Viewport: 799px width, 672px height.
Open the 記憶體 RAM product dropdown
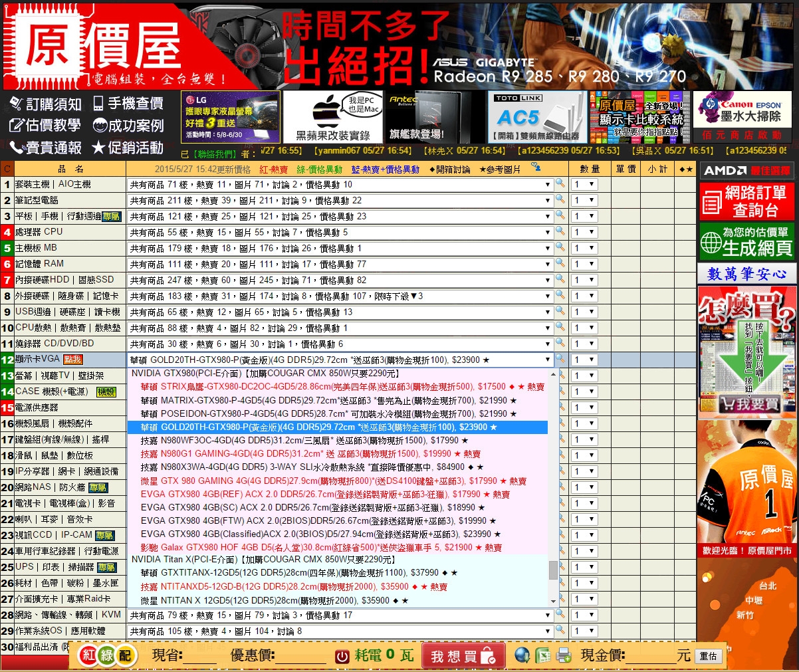(x=340, y=264)
